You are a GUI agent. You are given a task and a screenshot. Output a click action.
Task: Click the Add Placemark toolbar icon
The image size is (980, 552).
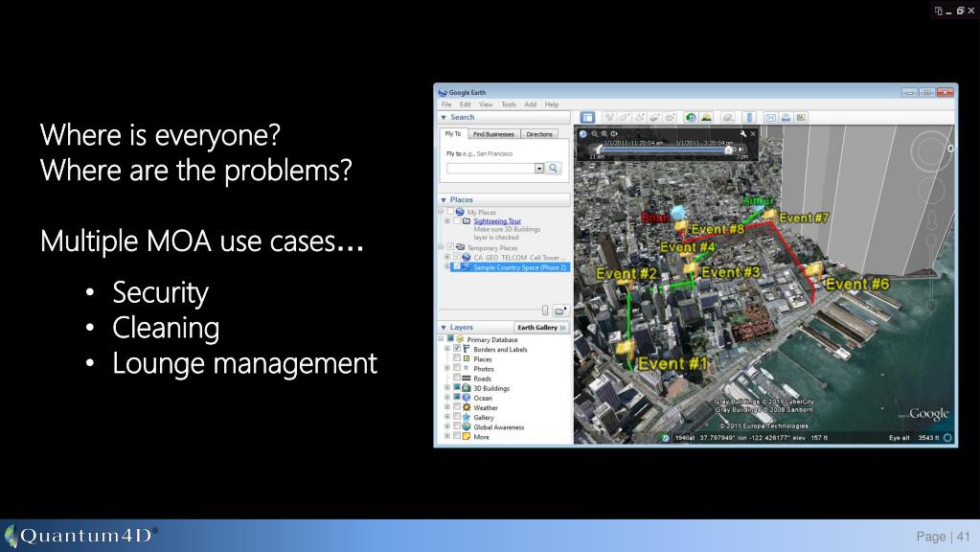coord(608,118)
